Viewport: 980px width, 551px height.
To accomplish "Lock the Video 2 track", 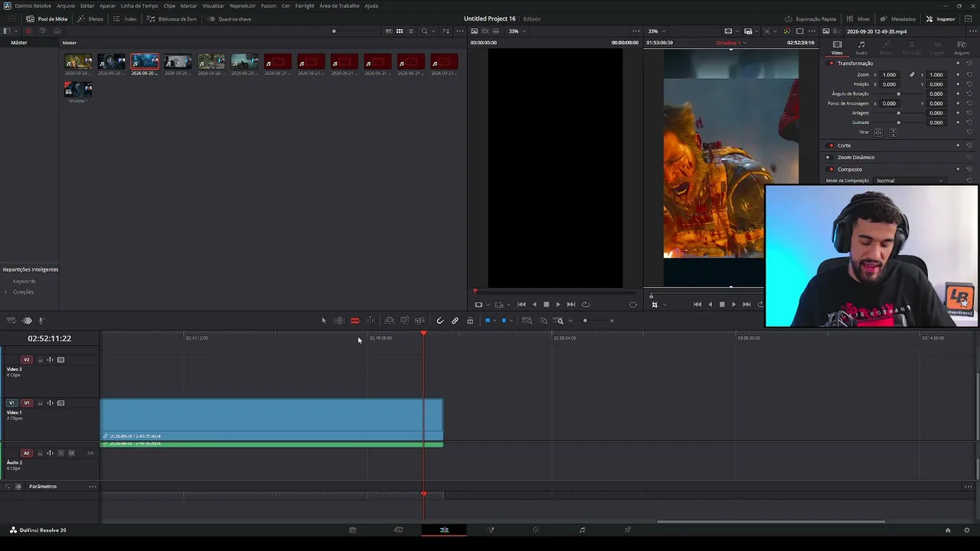I will (x=40, y=360).
